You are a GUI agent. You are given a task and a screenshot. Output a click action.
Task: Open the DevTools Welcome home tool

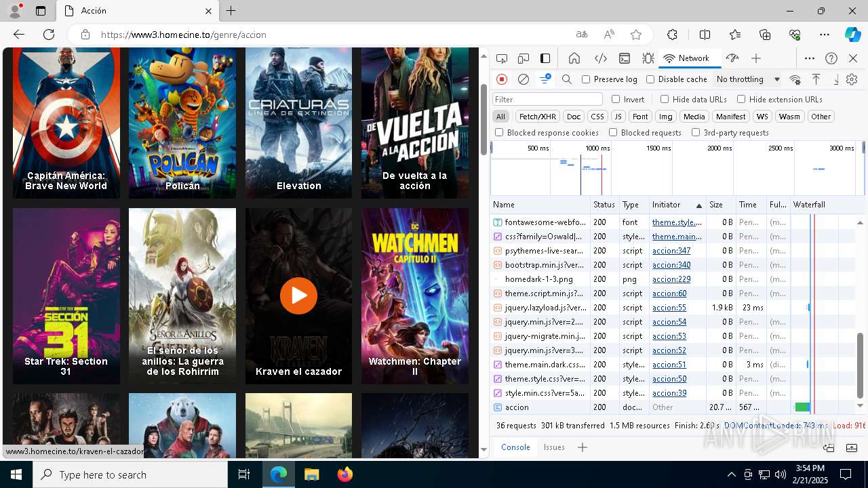[574, 58]
